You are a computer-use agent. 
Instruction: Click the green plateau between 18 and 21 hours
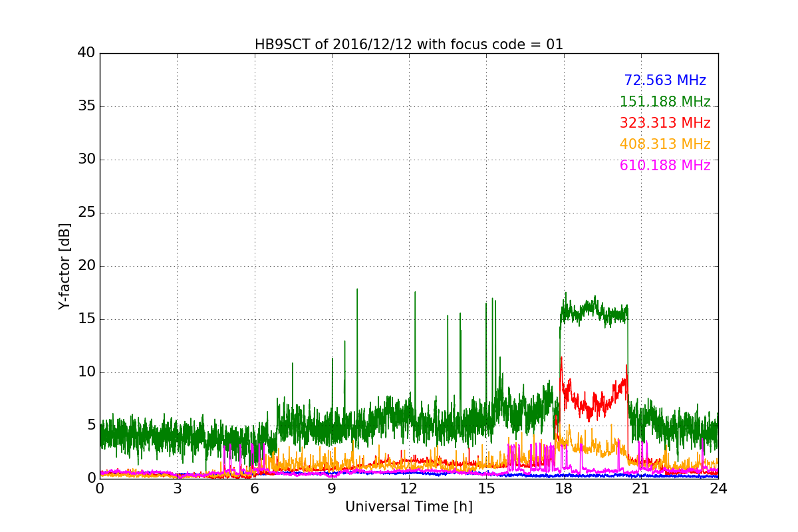(x=594, y=311)
